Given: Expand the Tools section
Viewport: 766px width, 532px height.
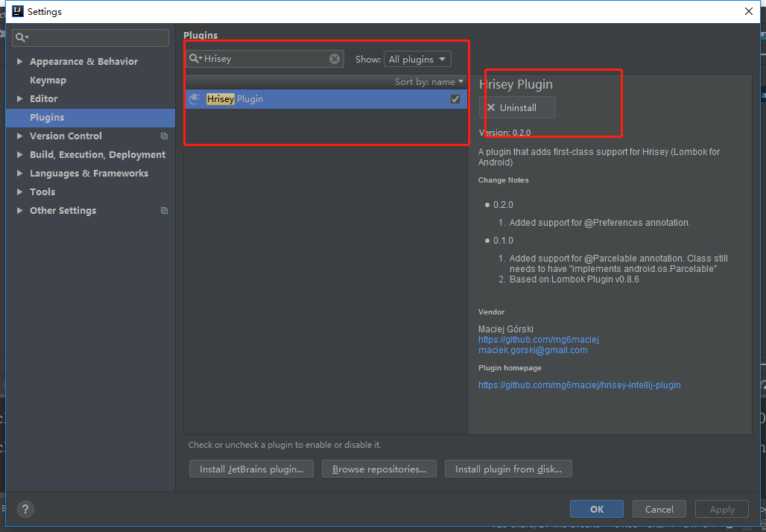Looking at the screenshot, I should click(x=20, y=191).
